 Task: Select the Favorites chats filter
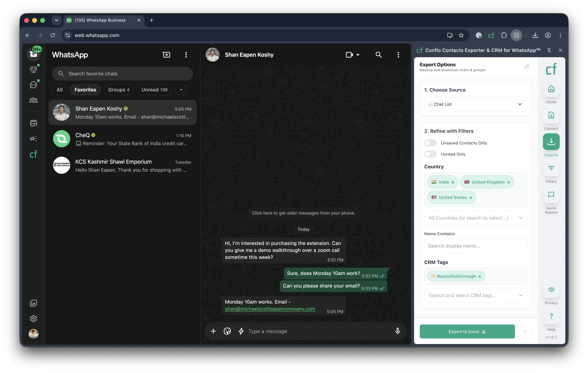[x=85, y=90]
